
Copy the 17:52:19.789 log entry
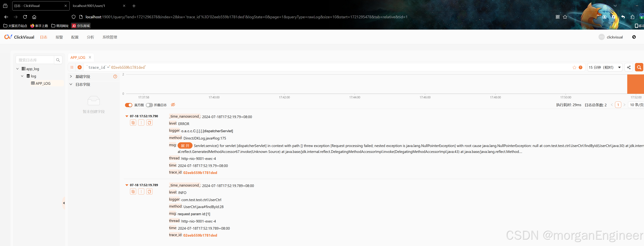pyautogui.click(x=149, y=192)
